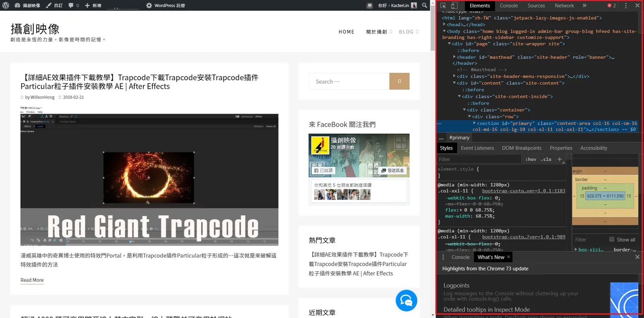Open the WordPress 託管 gear menu

tap(165, 5)
